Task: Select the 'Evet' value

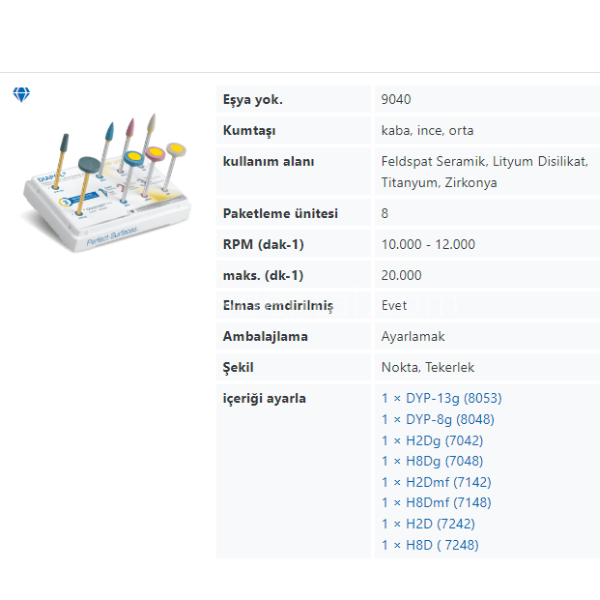Action: pos(394,305)
